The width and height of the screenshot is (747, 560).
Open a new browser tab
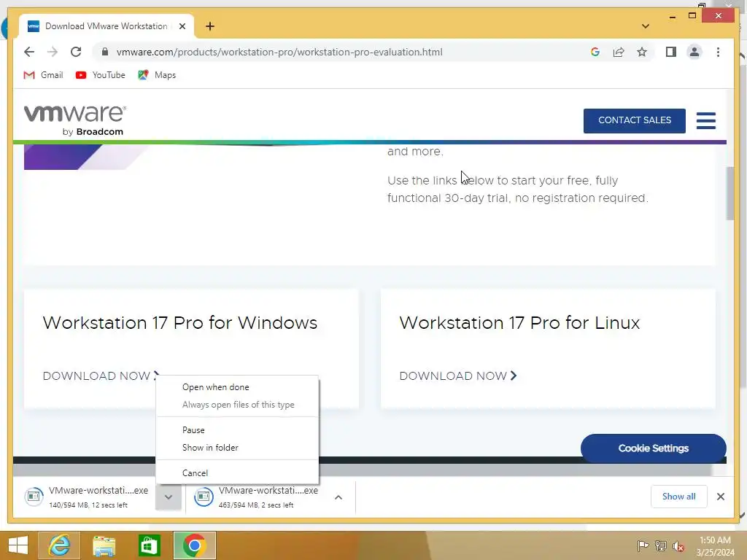pos(209,26)
